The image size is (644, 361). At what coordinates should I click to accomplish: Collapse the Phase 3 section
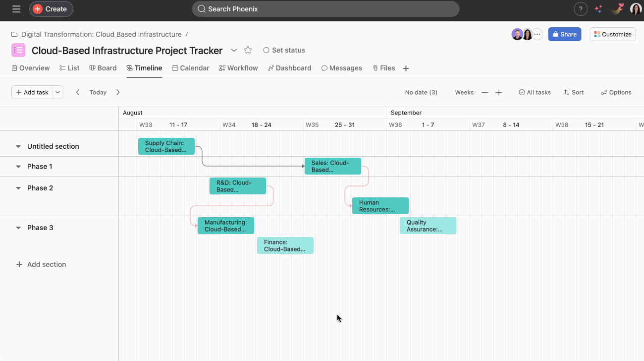tap(18, 228)
